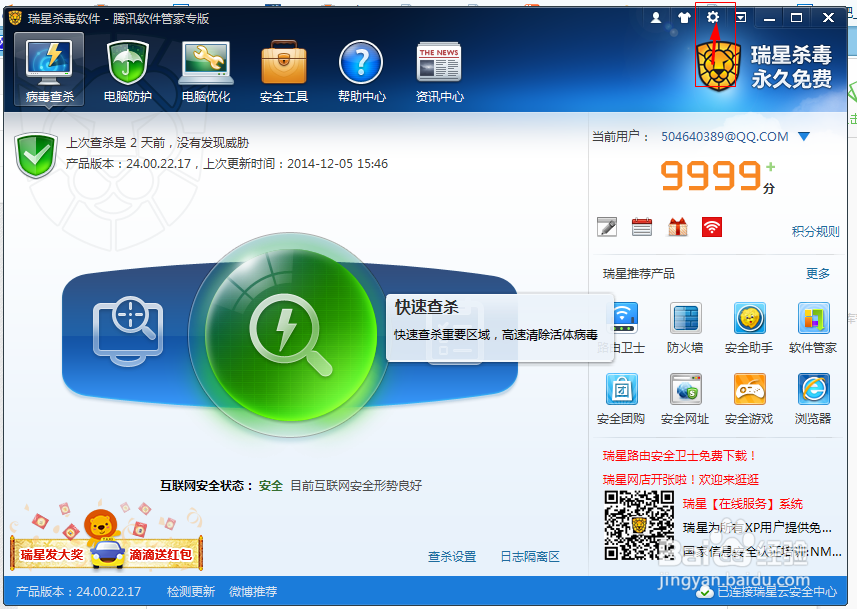Click the account email 504640389@QQ.COM
Image resolution: width=857 pixels, height=609 pixels.
(x=725, y=137)
